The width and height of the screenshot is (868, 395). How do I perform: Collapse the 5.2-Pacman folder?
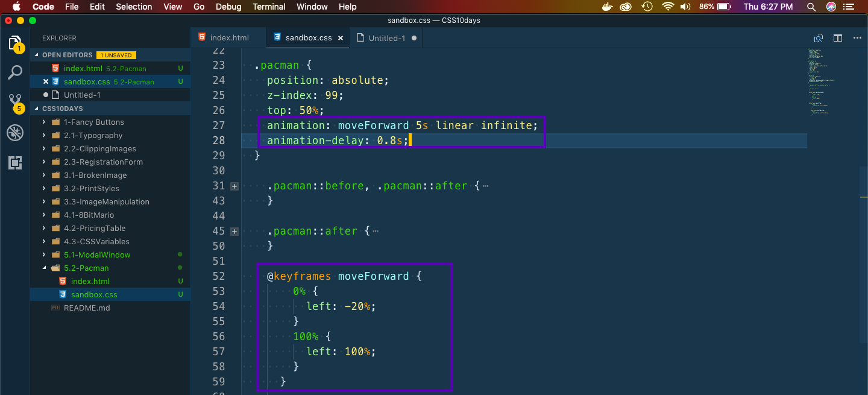(x=44, y=268)
